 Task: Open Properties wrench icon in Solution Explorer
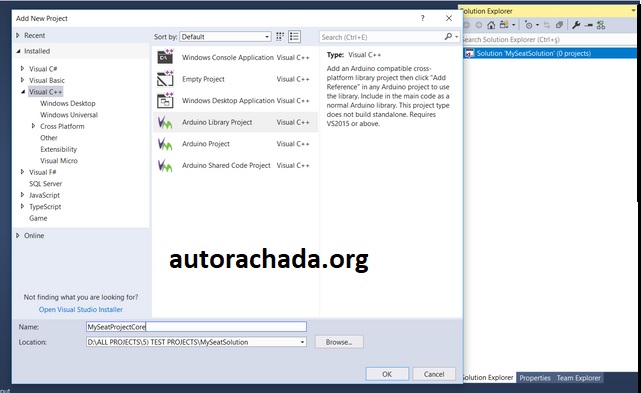[576, 25]
